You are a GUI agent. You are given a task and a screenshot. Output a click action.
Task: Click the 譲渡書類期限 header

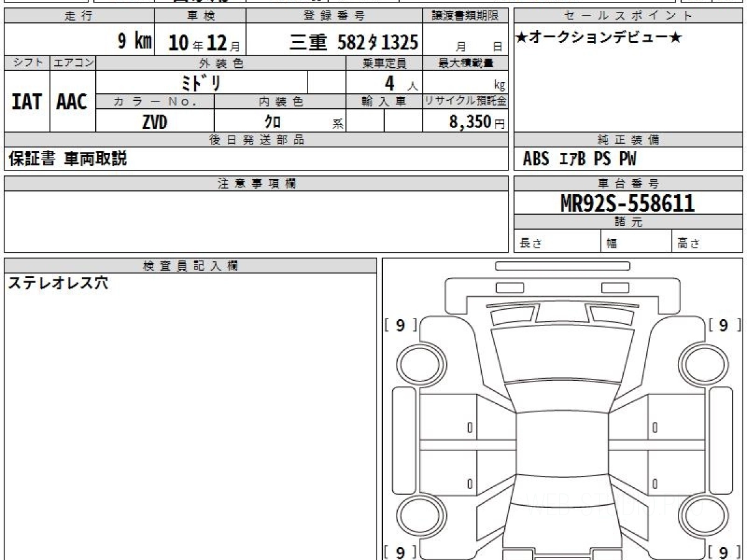point(466,17)
